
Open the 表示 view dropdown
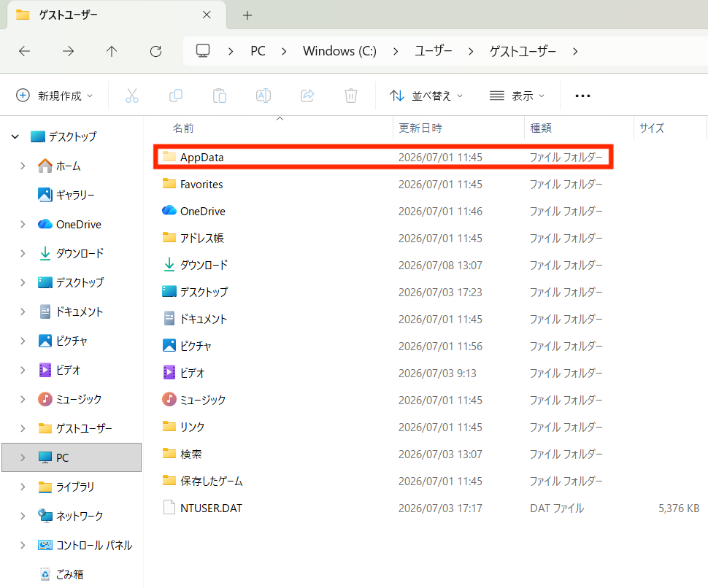coord(517,96)
